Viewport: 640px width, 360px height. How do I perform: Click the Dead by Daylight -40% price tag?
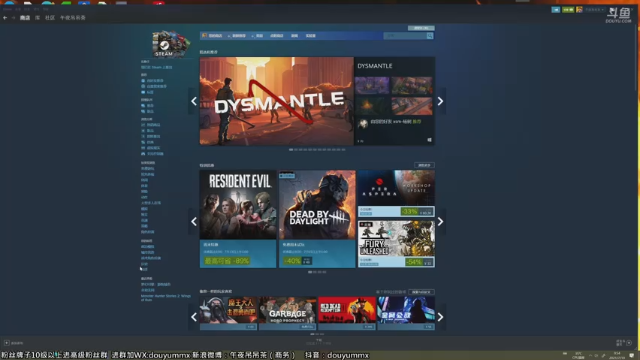(298, 261)
